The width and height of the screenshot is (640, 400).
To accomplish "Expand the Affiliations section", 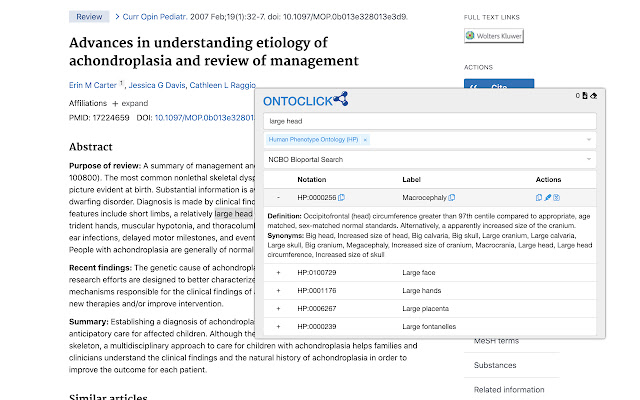I will point(130,103).
